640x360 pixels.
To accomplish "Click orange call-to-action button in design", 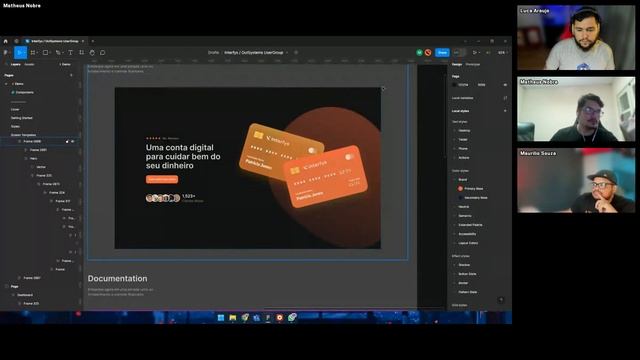I will [162, 179].
